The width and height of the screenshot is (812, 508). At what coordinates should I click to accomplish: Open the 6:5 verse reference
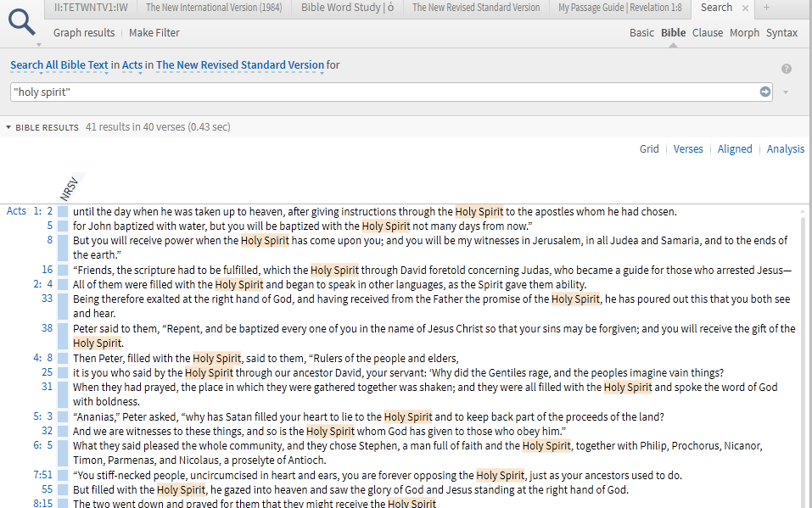(x=43, y=445)
